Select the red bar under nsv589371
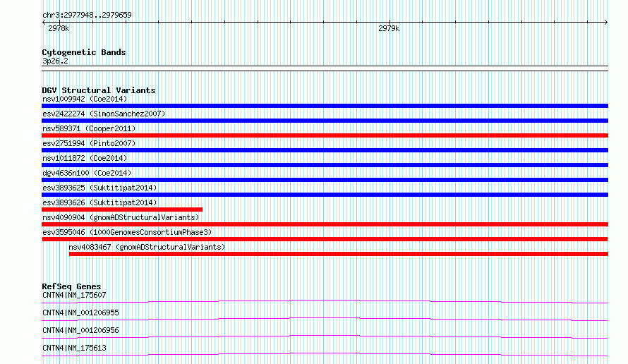 click(325, 135)
